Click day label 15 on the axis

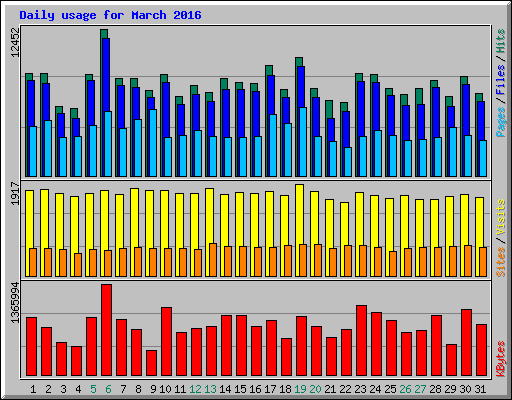coord(240,389)
